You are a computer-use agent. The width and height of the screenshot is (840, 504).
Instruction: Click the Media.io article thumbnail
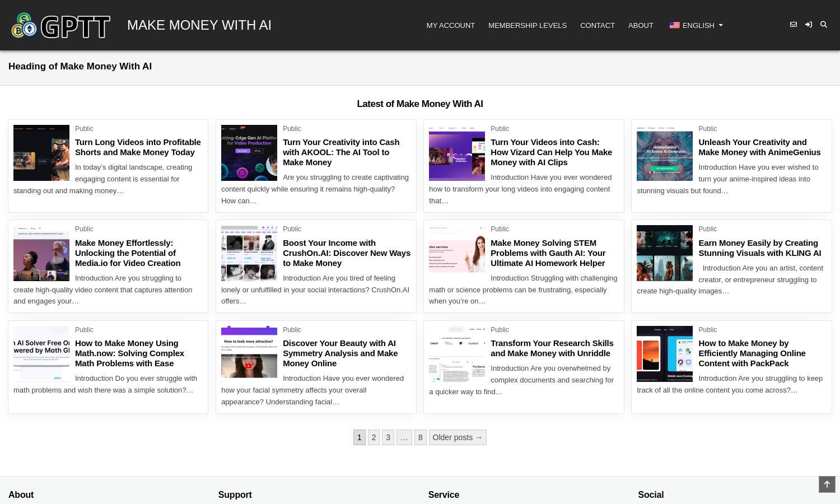(41, 253)
